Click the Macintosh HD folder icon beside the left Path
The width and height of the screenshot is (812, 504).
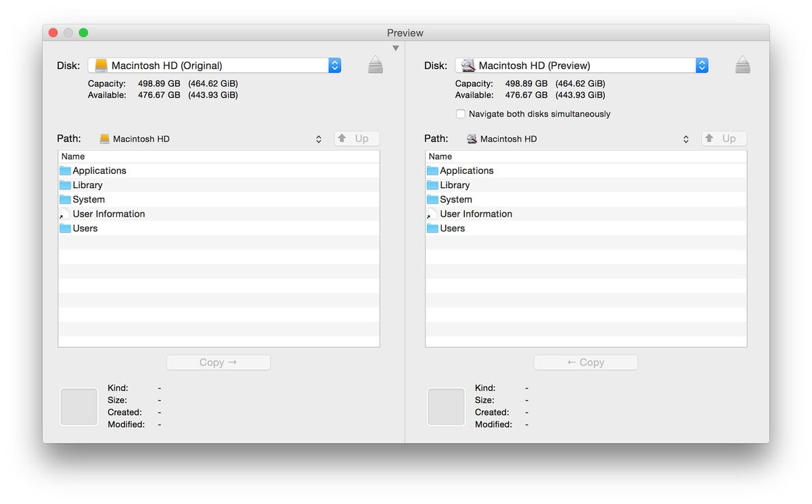click(104, 138)
